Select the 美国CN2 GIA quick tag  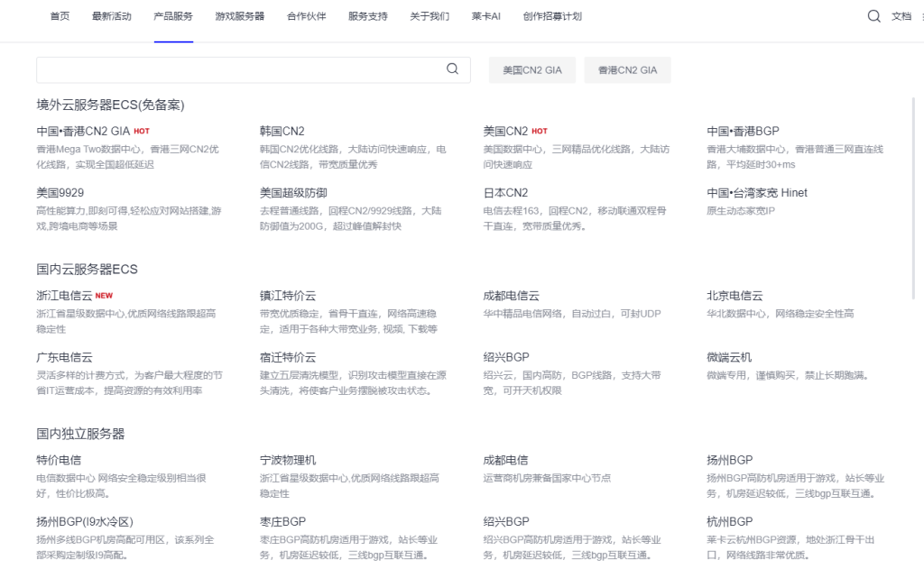(531, 69)
